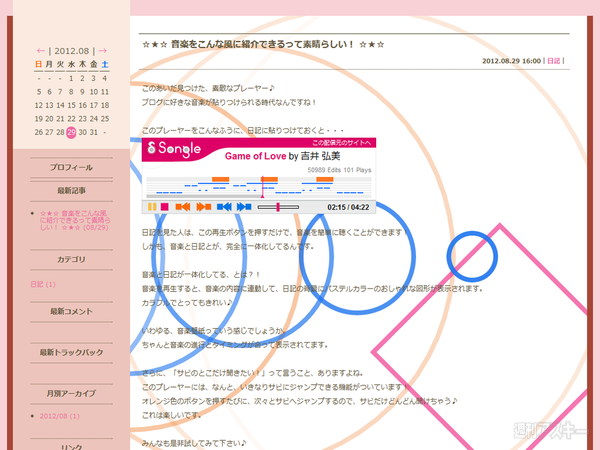Click the 最新記事 sidebar heading
Screen dimensions: 600x450
click(71, 191)
